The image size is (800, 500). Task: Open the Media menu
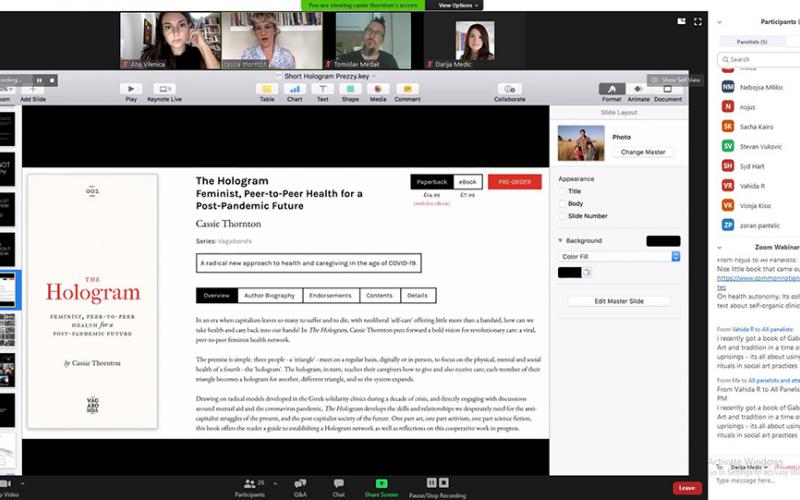click(378, 89)
